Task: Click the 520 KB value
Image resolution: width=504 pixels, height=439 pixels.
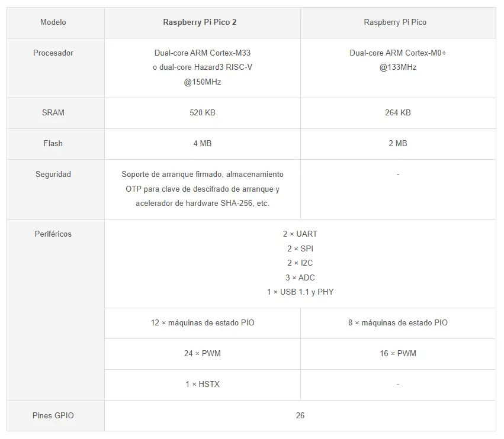Action: 203,112
